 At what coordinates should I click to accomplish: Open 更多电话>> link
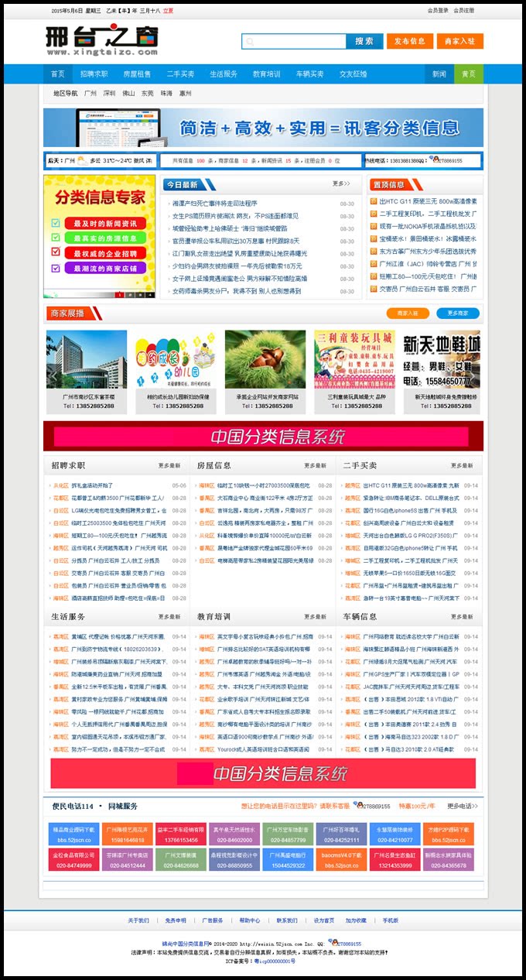pos(463,806)
